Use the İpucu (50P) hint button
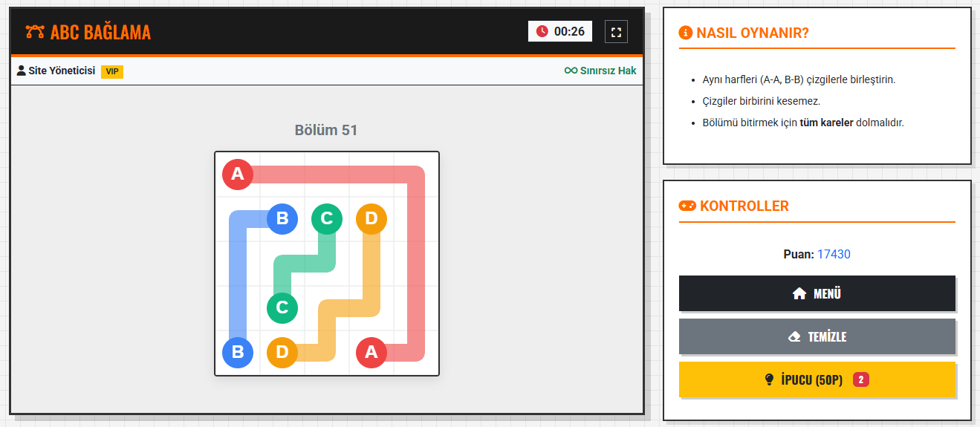Viewport: 980px width, 427px height. click(x=817, y=379)
